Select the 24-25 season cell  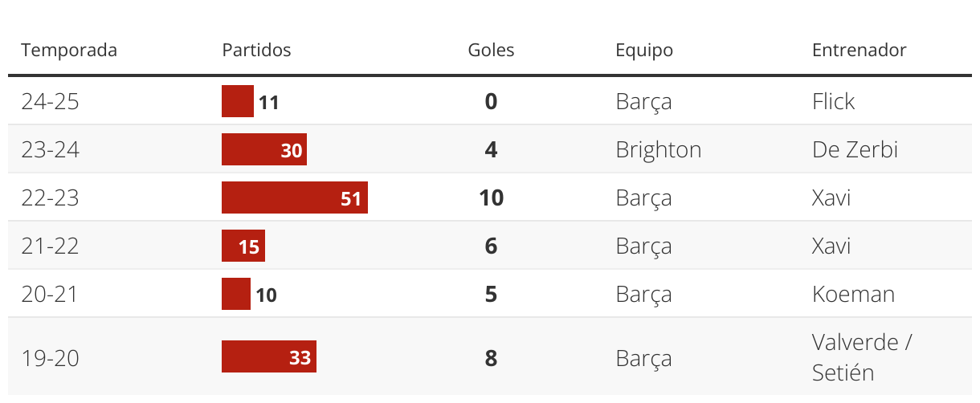pos(50,102)
